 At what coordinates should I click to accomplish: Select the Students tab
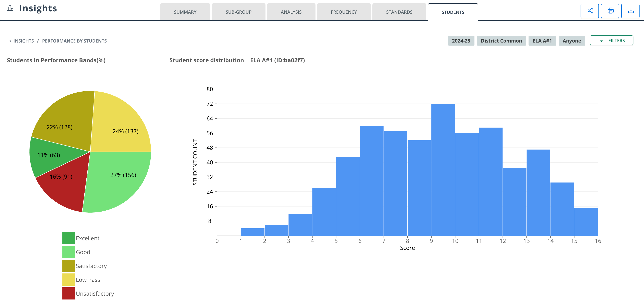[453, 12]
